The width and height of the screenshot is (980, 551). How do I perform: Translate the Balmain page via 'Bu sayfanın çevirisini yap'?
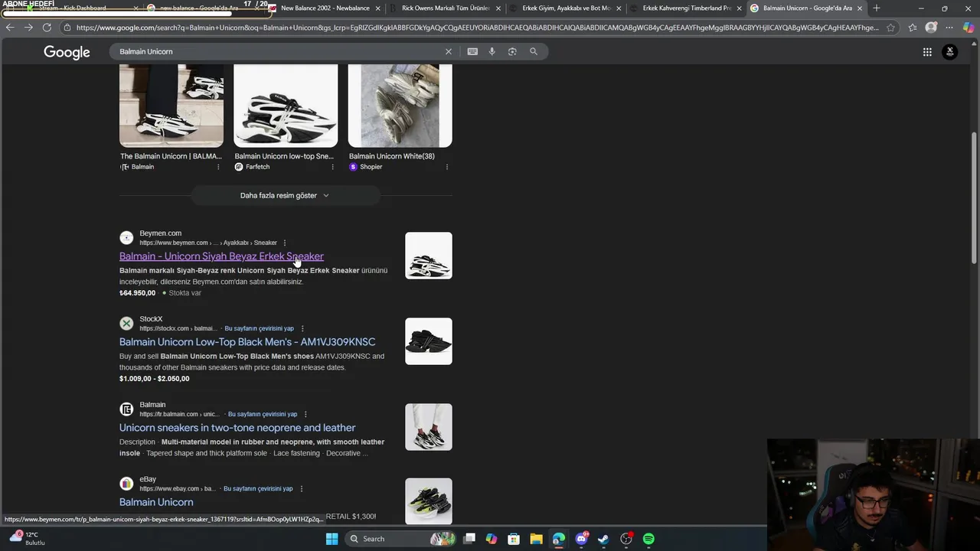point(263,414)
